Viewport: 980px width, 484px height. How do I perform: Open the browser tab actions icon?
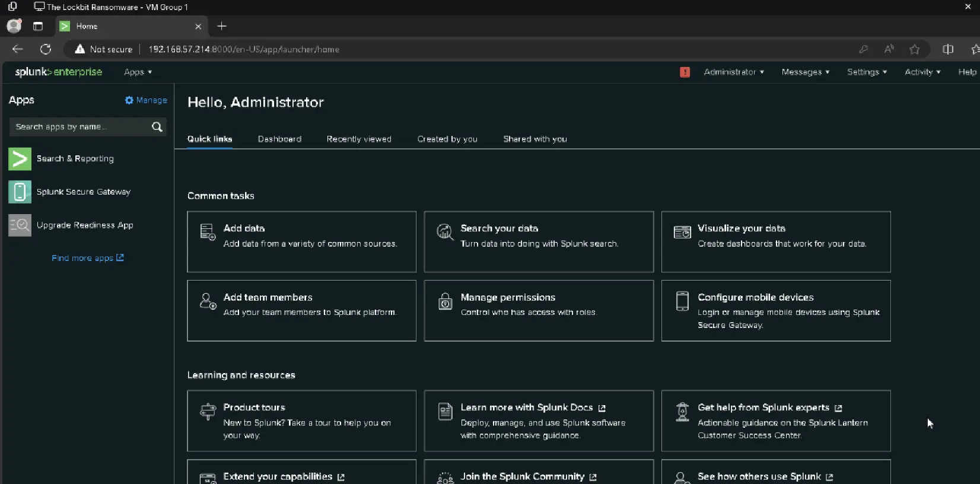point(38,26)
